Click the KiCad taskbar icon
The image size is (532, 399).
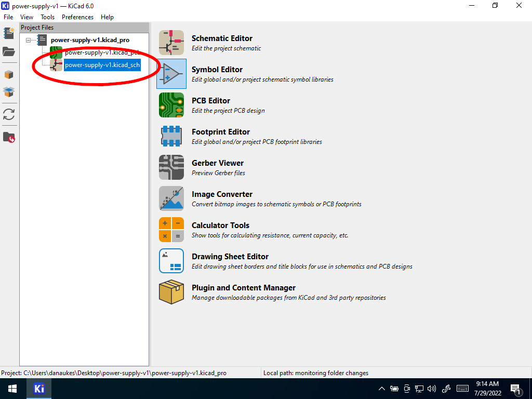[x=39, y=389]
